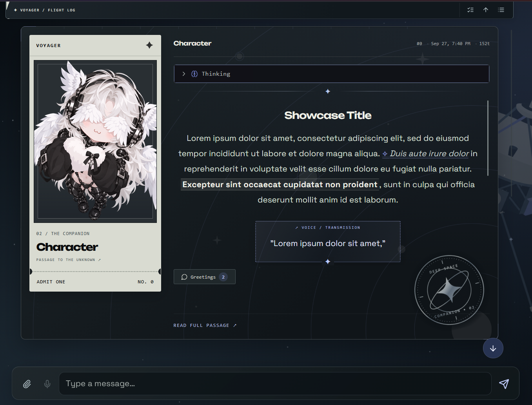Click the send paper plane icon

click(x=504, y=384)
